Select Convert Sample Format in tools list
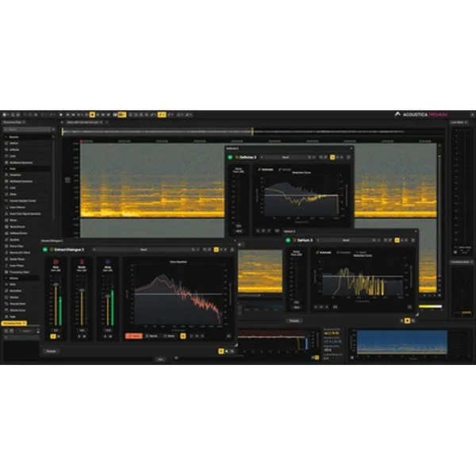476x476 pixels. tap(22, 201)
